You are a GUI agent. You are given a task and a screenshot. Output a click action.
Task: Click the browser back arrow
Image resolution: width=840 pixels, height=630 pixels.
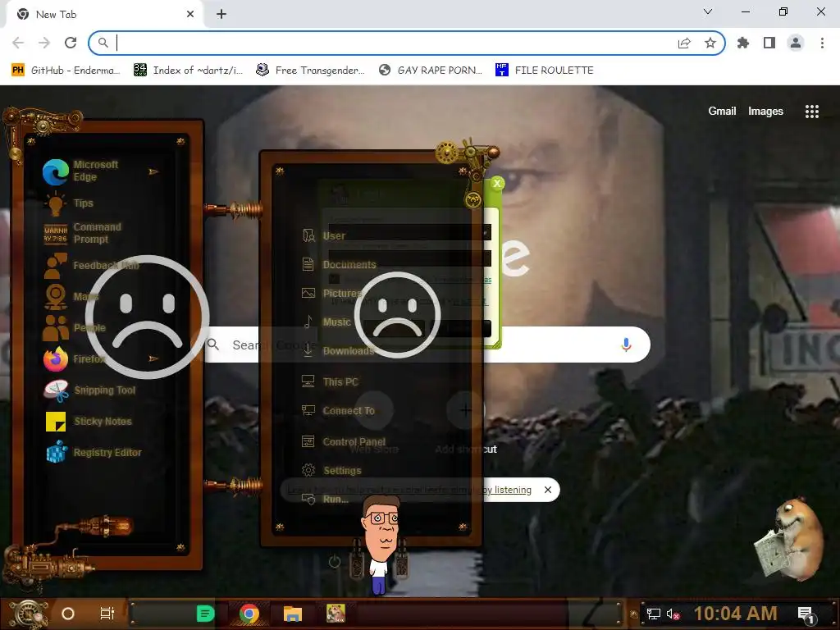tap(18, 43)
